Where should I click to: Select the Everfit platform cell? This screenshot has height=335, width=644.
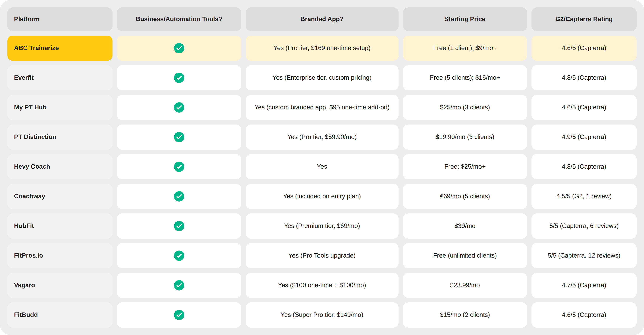[60, 78]
